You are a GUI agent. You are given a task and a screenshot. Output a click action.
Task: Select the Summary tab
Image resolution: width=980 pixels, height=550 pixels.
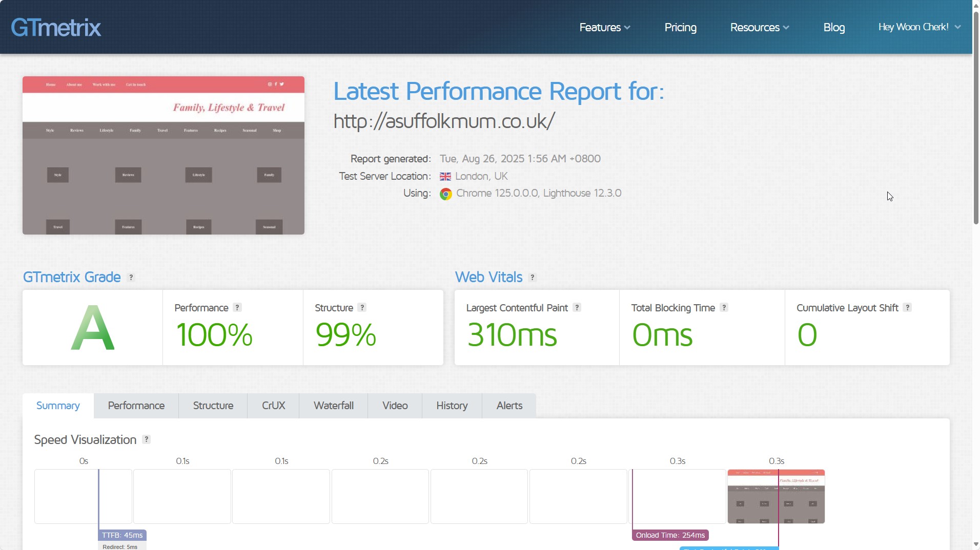58,406
